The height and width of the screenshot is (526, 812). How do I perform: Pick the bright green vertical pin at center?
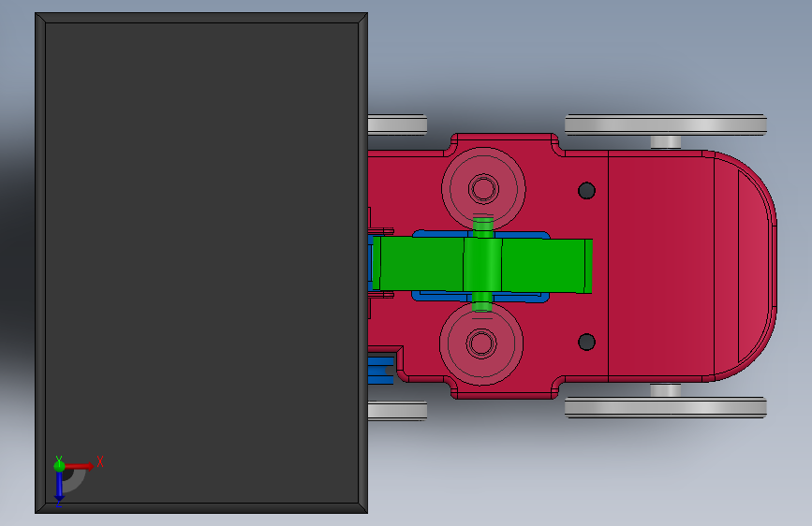point(482,265)
